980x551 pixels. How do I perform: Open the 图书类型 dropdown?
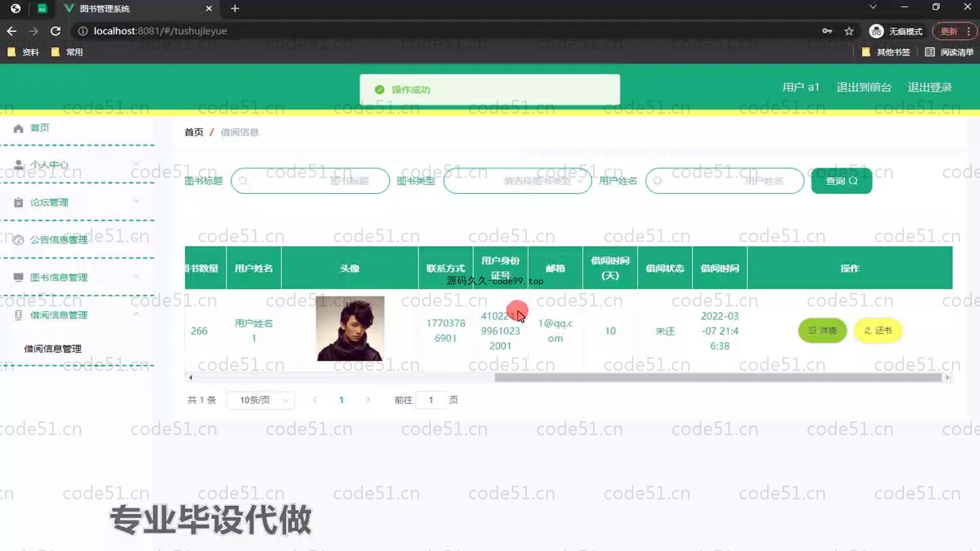pyautogui.click(x=518, y=181)
